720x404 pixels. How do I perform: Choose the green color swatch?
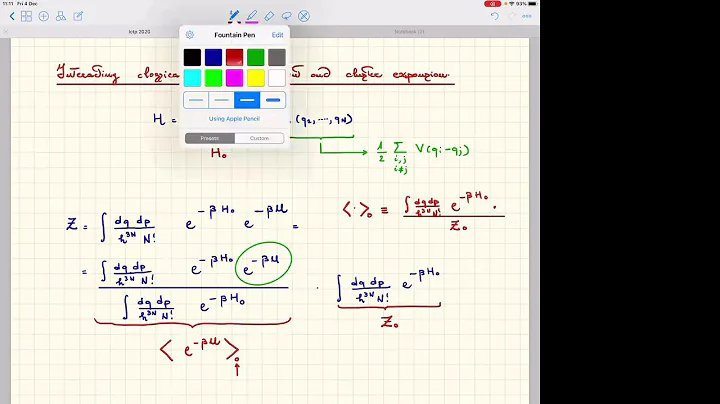point(256,57)
